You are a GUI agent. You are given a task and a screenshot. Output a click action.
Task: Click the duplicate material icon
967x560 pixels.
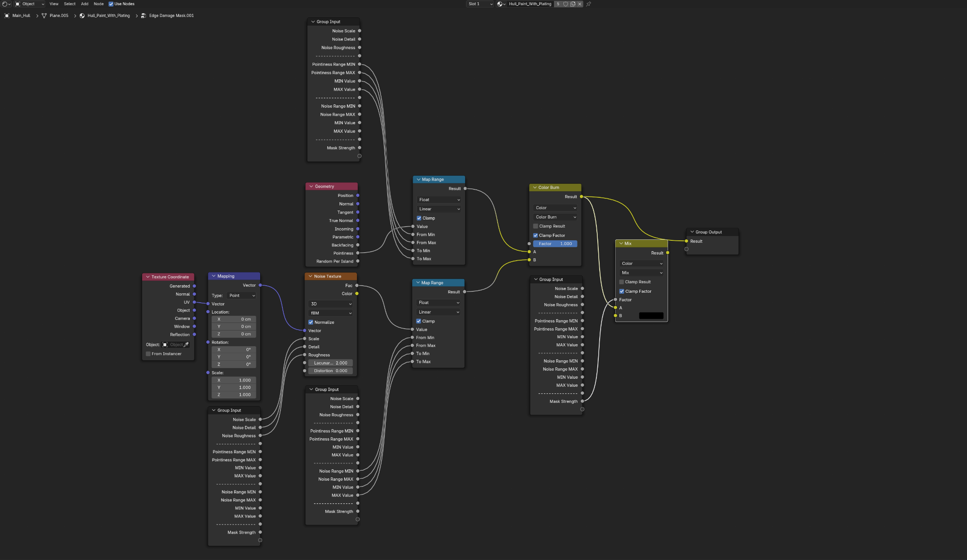(573, 4)
